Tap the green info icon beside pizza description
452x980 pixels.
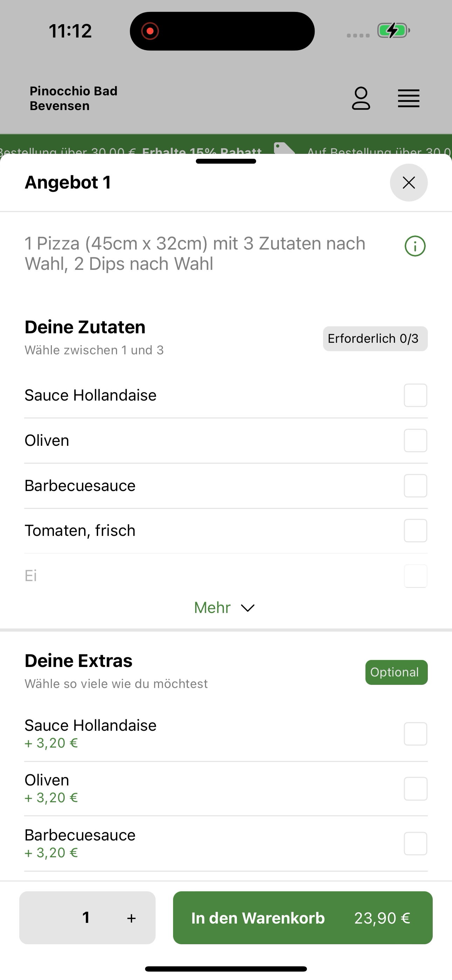click(x=415, y=246)
